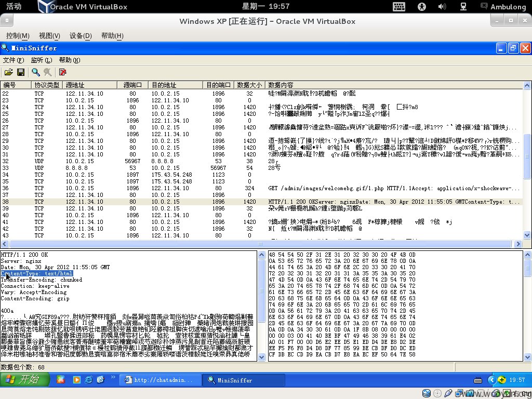Sort by the 协议类型 column header

click(47, 85)
